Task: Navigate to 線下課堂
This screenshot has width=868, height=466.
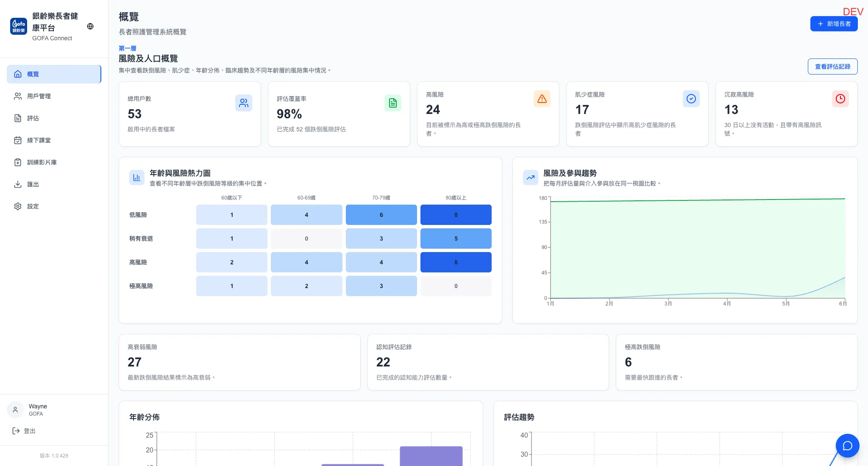Action: tap(54, 140)
